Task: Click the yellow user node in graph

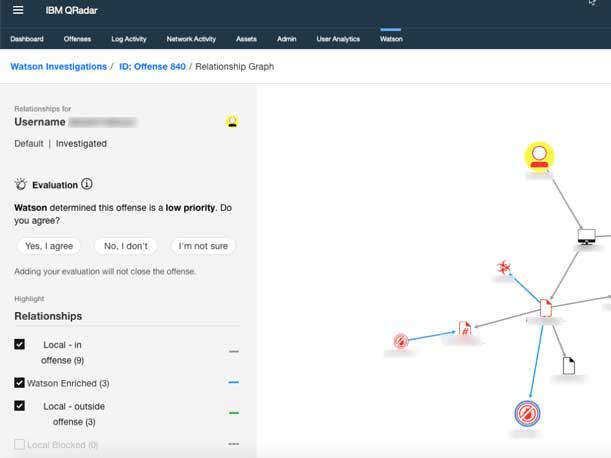Action: click(540, 156)
